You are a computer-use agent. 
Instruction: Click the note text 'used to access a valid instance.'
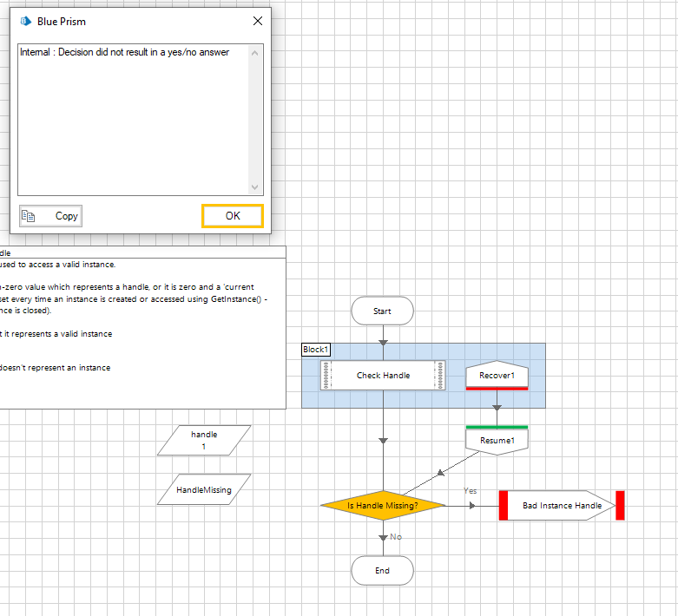(x=57, y=264)
